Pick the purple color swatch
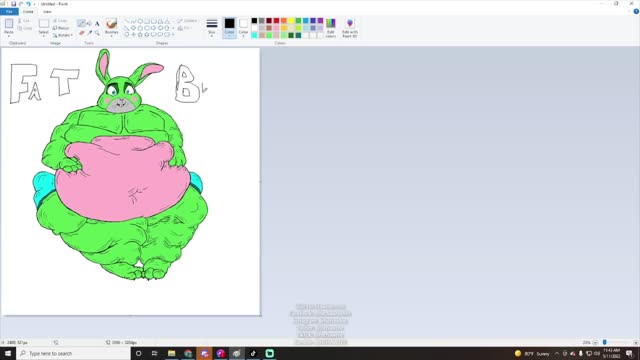The image size is (640, 360). pyautogui.click(x=320, y=20)
